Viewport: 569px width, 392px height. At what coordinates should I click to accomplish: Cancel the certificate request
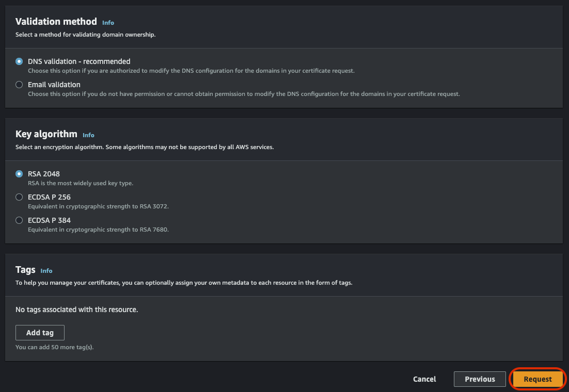424,379
